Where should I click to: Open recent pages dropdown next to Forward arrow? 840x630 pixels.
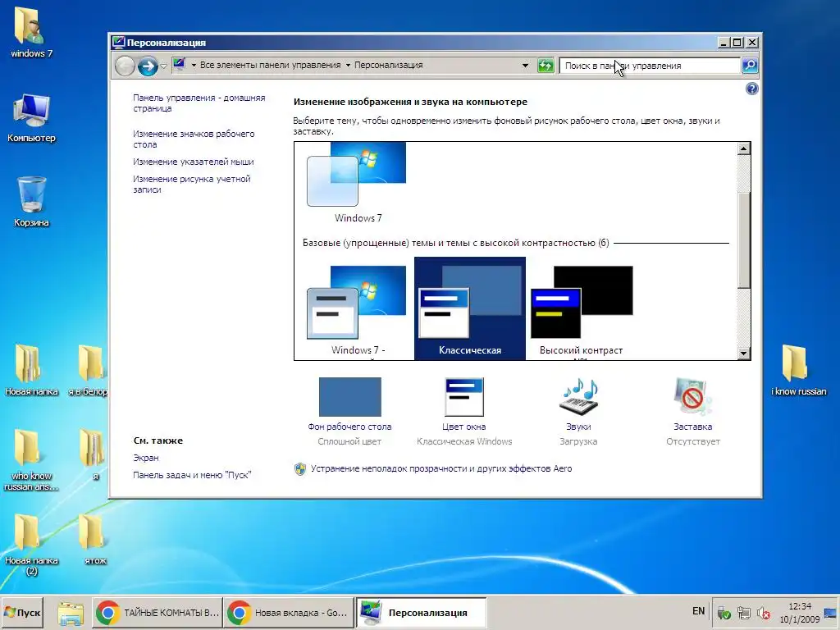pos(164,66)
